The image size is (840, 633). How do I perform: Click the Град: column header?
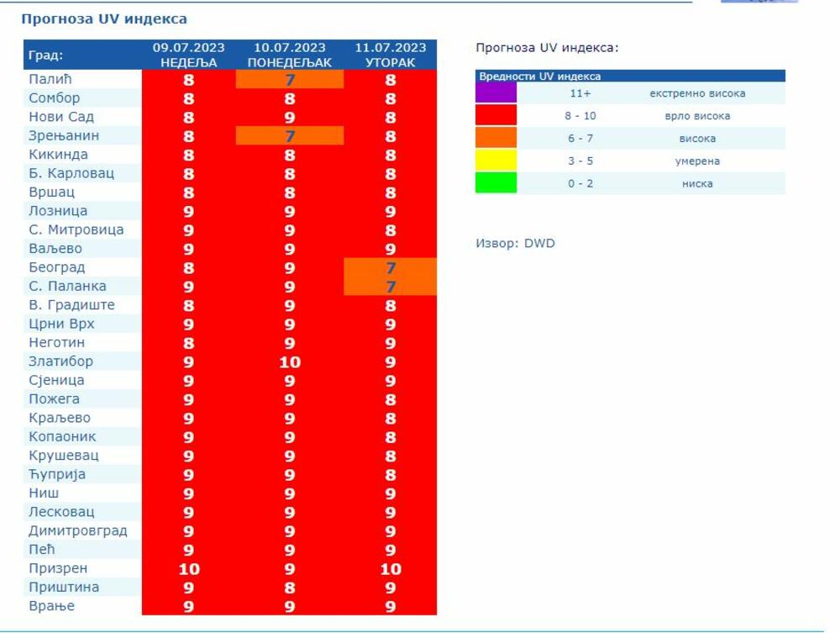tap(46, 56)
